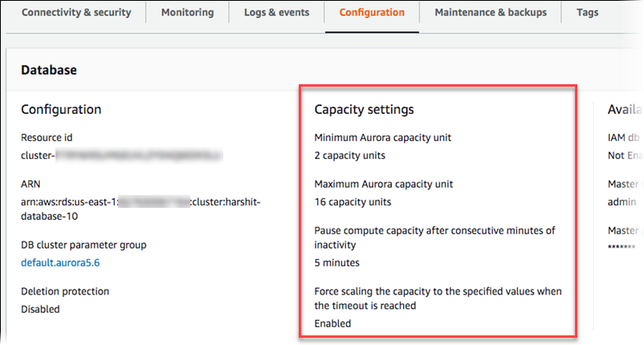Click the 5 minutes pause value
The height and width of the screenshot is (345, 644).
coord(336,262)
